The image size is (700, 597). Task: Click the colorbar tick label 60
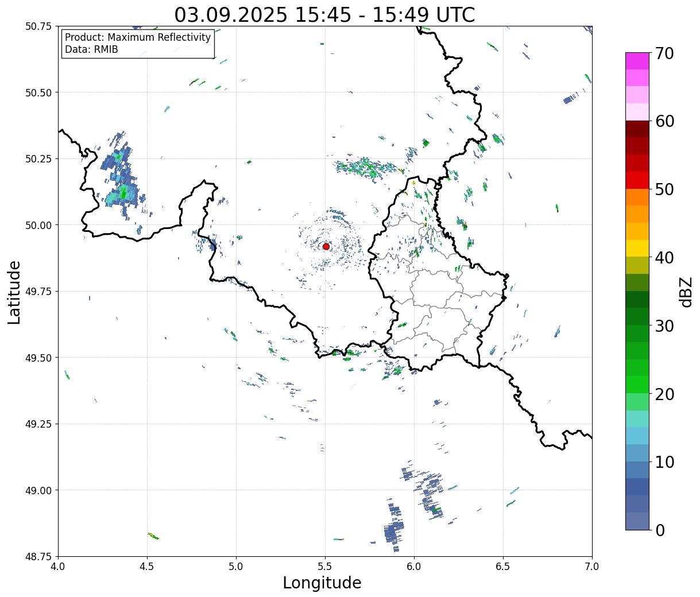point(664,121)
